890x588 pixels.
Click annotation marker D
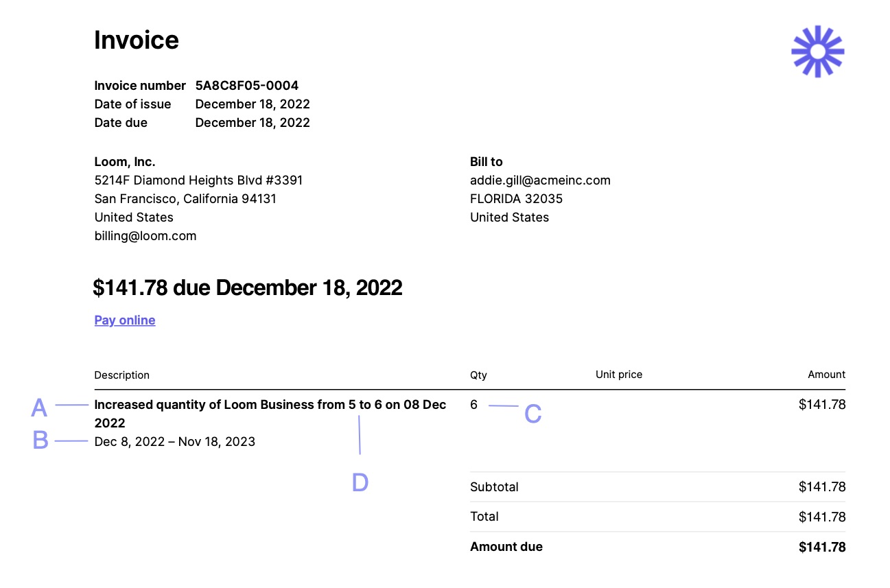(360, 482)
